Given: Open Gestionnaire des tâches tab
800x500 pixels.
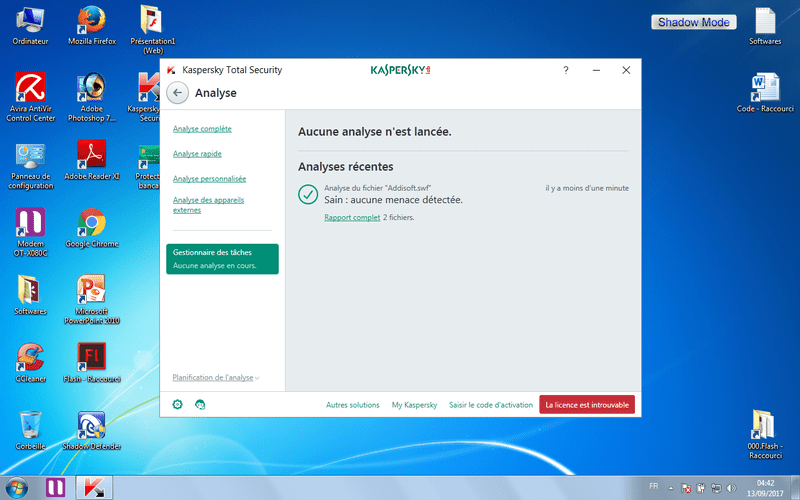Looking at the screenshot, I should 222,258.
